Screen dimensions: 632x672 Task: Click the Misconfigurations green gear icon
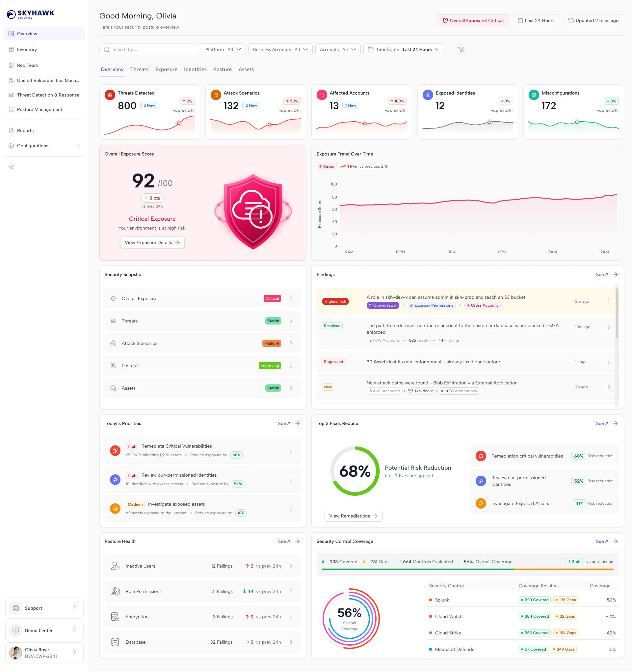[534, 95]
